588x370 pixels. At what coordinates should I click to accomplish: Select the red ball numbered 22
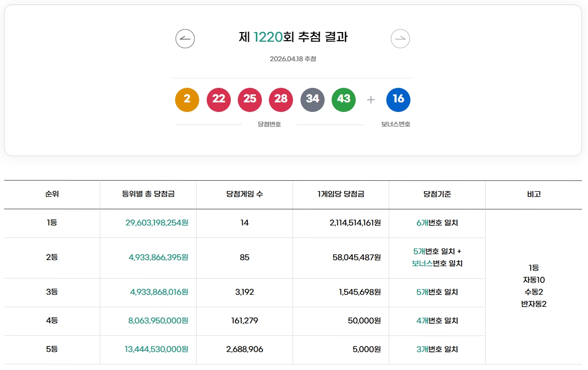218,99
